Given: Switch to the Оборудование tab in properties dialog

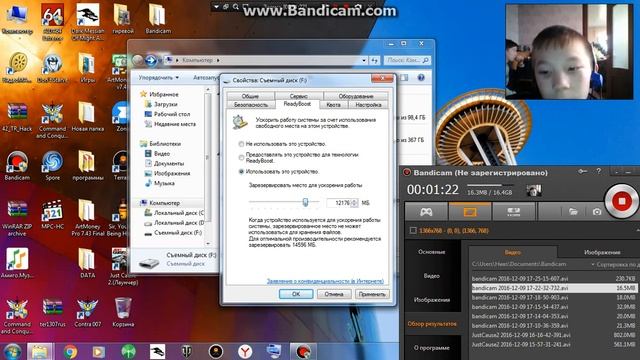Looking at the screenshot, I should [356, 96].
